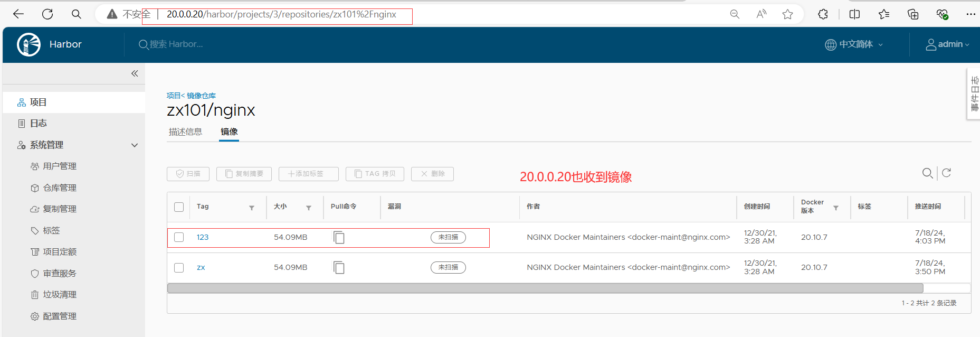Open the browser settings and more menu
The image size is (980, 337).
(971, 14)
